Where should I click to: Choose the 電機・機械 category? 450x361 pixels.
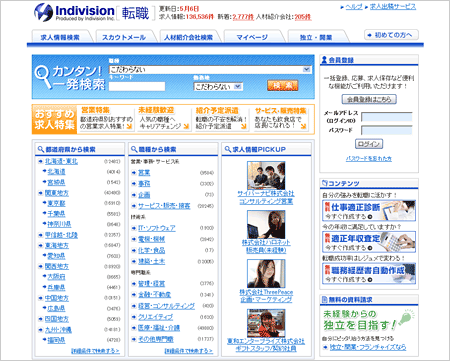click(x=152, y=239)
